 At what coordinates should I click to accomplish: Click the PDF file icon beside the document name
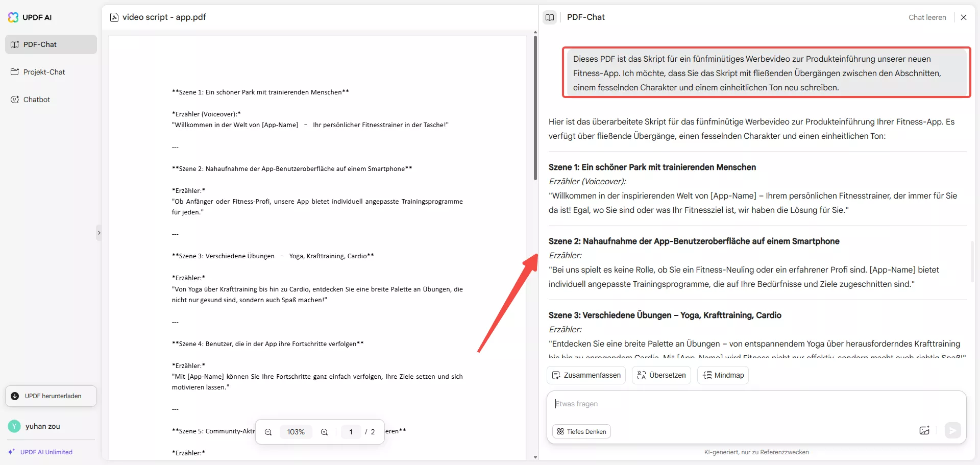point(114,17)
